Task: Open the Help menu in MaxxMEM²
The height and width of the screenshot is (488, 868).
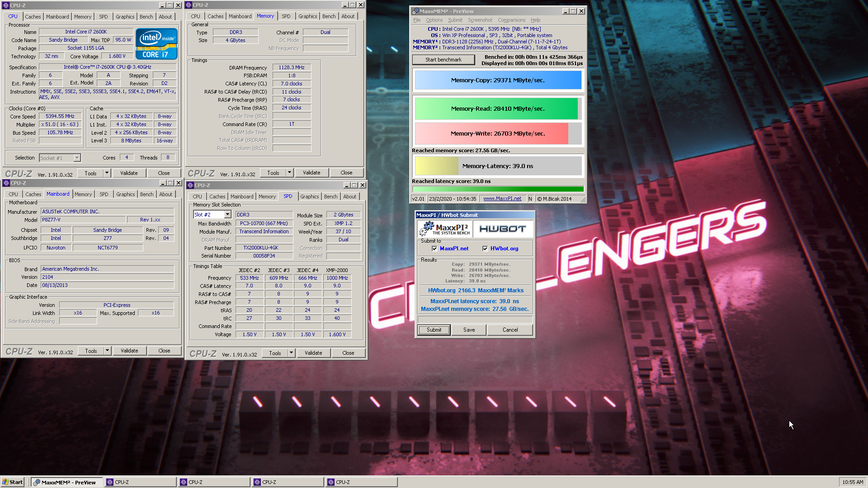Action: [535, 20]
